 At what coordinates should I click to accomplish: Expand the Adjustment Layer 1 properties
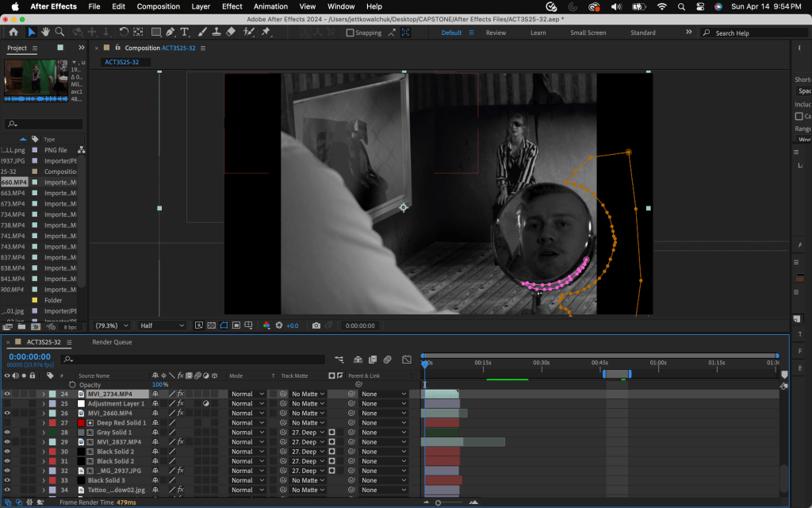(x=44, y=403)
